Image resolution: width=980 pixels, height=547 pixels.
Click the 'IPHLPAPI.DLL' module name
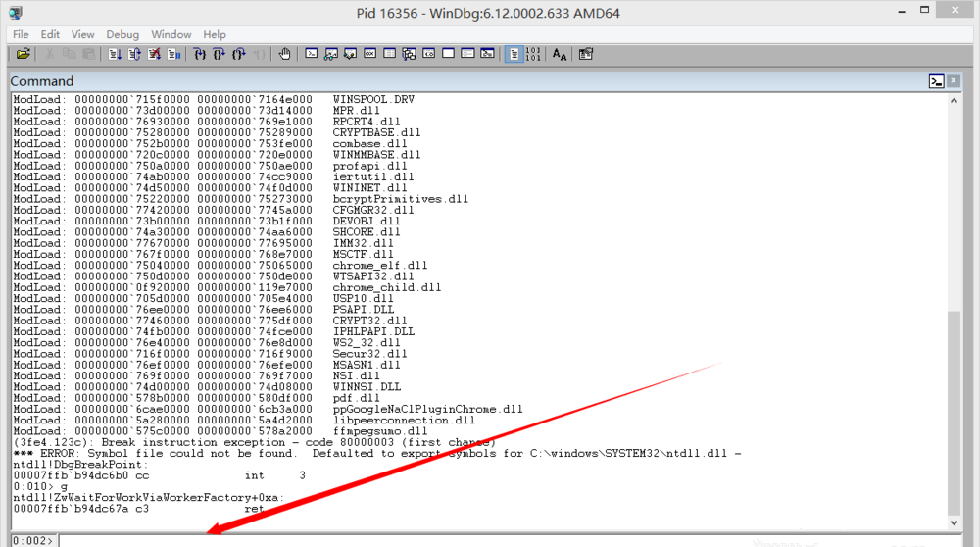click(373, 331)
